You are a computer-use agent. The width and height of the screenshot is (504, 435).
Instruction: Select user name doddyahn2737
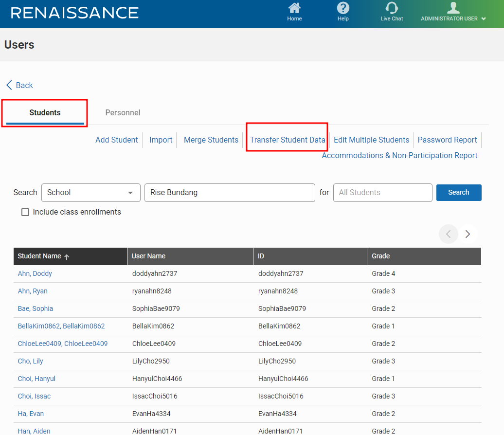[155, 273]
